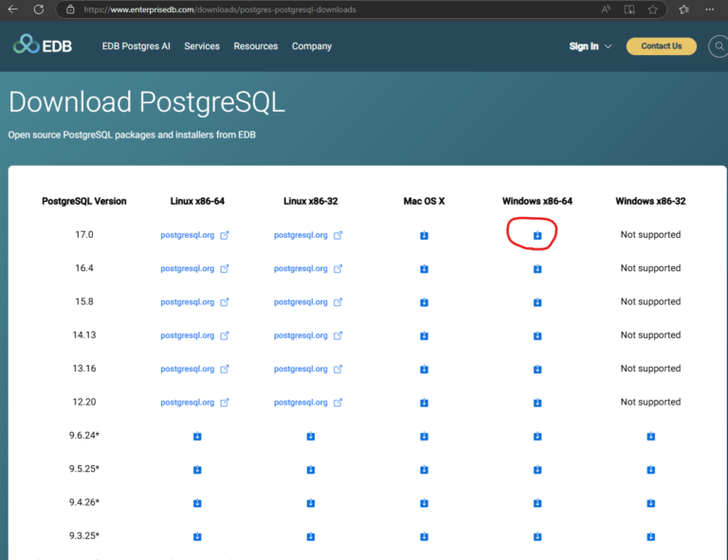Screen dimensions: 728x560
Task: Click the PostgreSQL Version column header
Action: tap(84, 202)
